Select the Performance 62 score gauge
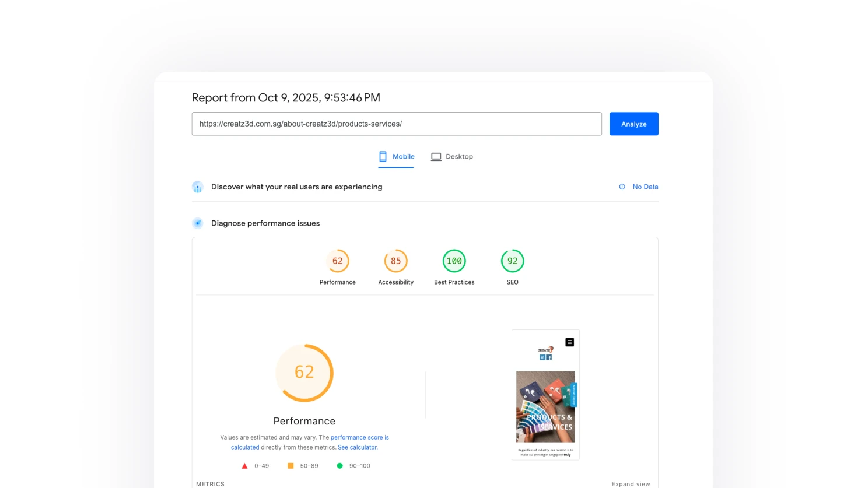868x488 pixels. (337, 261)
